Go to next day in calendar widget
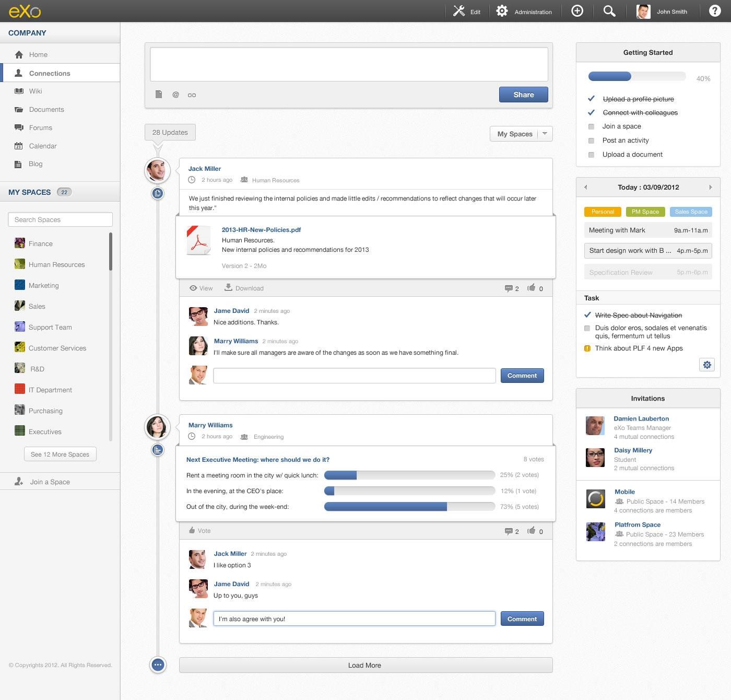This screenshot has width=731, height=700. (x=710, y=187)
